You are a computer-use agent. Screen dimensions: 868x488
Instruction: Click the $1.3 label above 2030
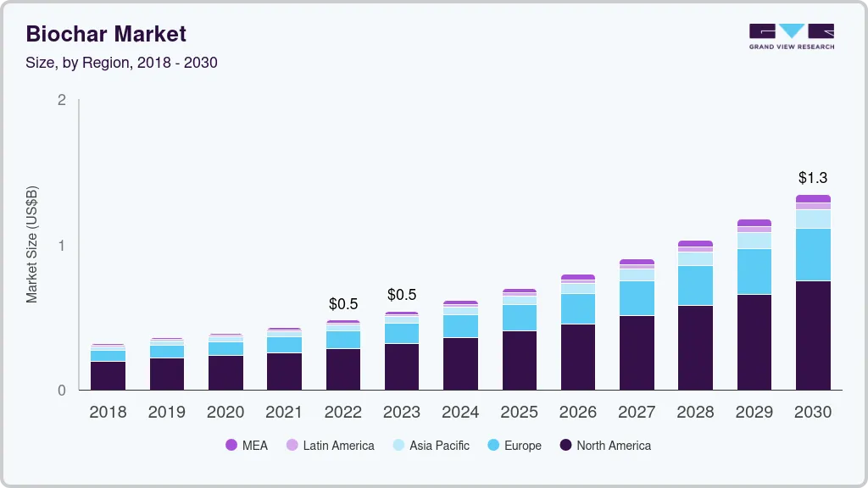[813, 178]
